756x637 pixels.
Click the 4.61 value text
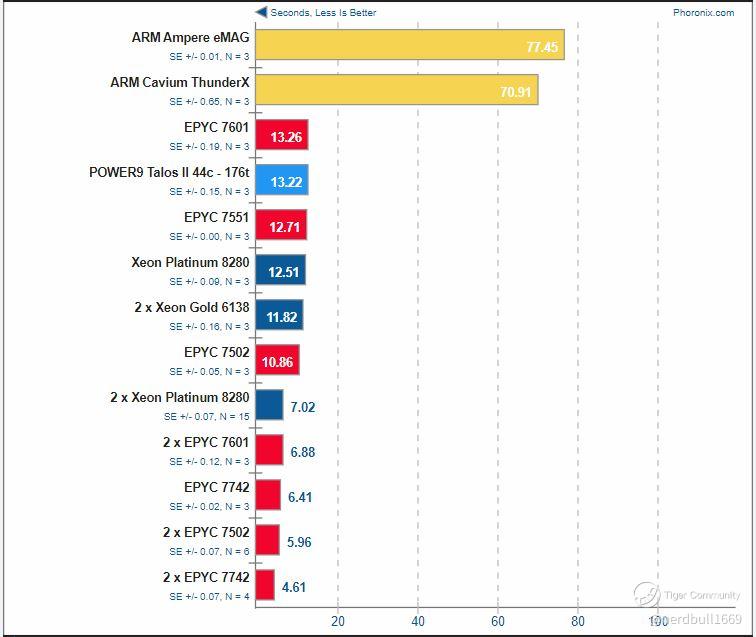[x=294, y=587]
